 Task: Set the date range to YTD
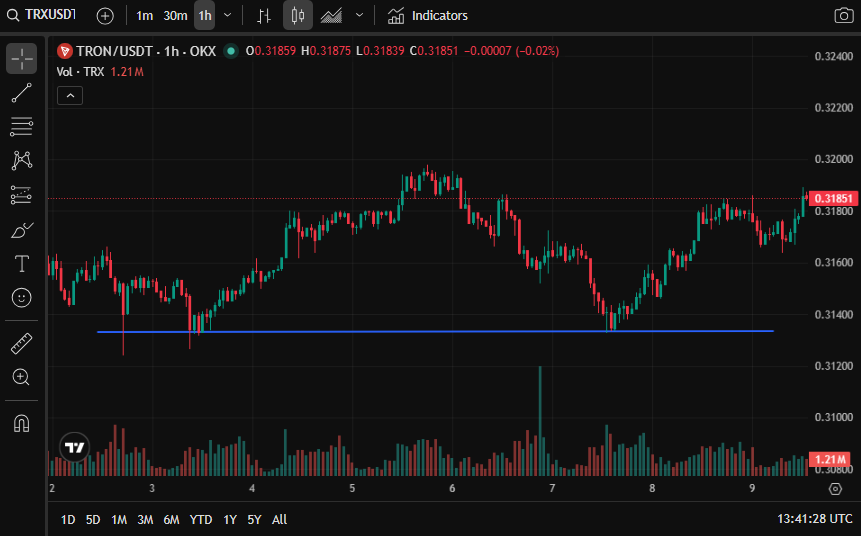click(201, 520)
